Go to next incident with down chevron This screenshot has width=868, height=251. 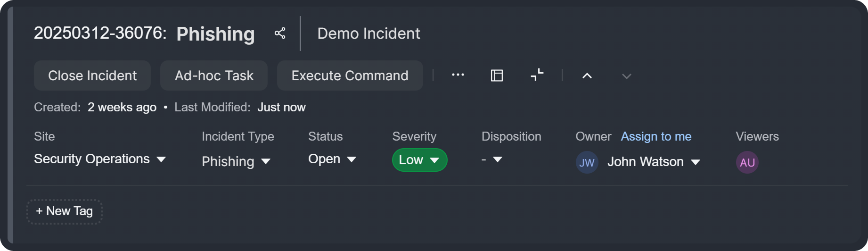(626, 76)
